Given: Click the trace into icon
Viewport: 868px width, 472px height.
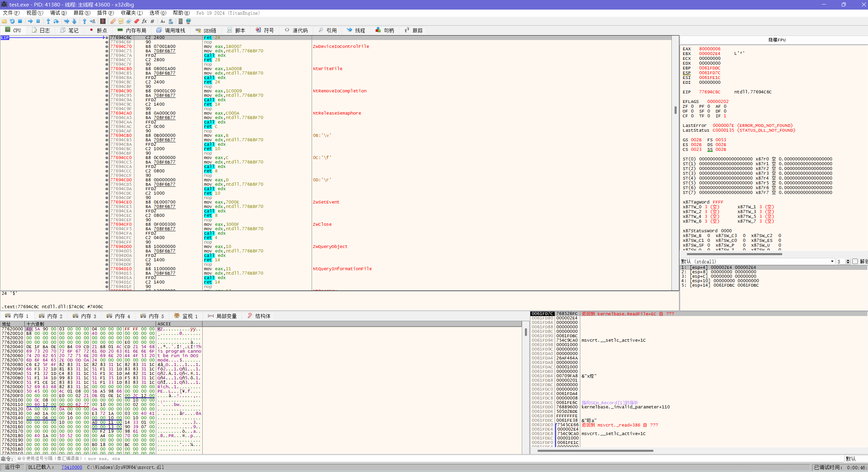Looking at the screenshot, I should (x=66, y=21).
